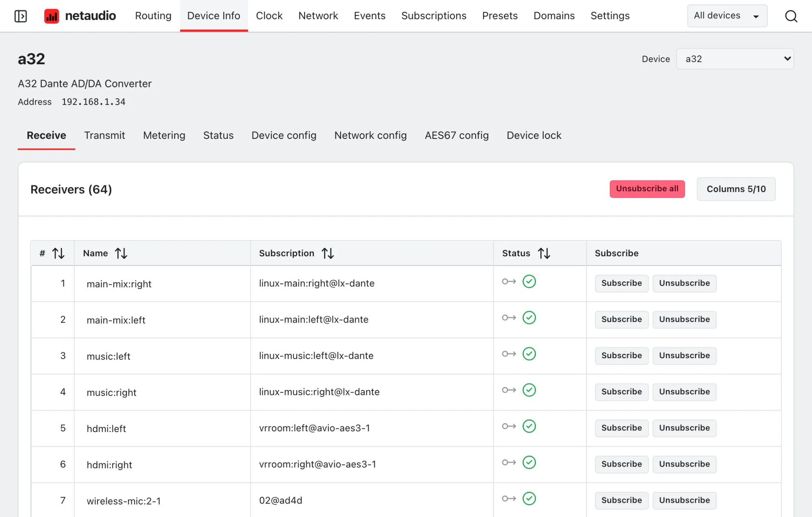Subscribe the wireless-mic:2-1 receiver
Viewport: 812px width, 517px height.
click(622, 500)
